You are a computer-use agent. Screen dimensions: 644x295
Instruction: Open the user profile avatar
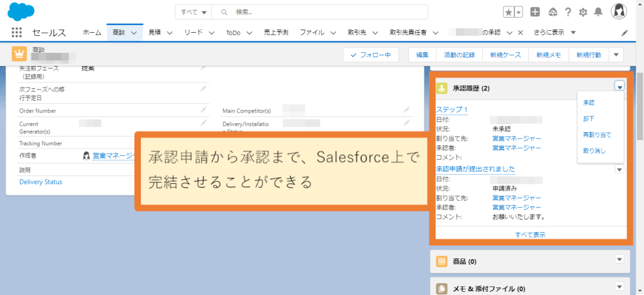pos(619,12)
